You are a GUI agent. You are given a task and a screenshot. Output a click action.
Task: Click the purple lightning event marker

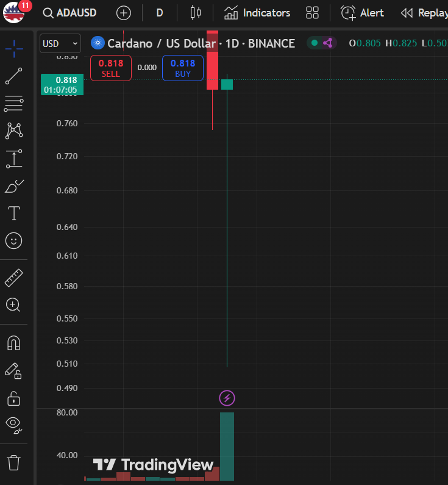(x=227, y=398)
